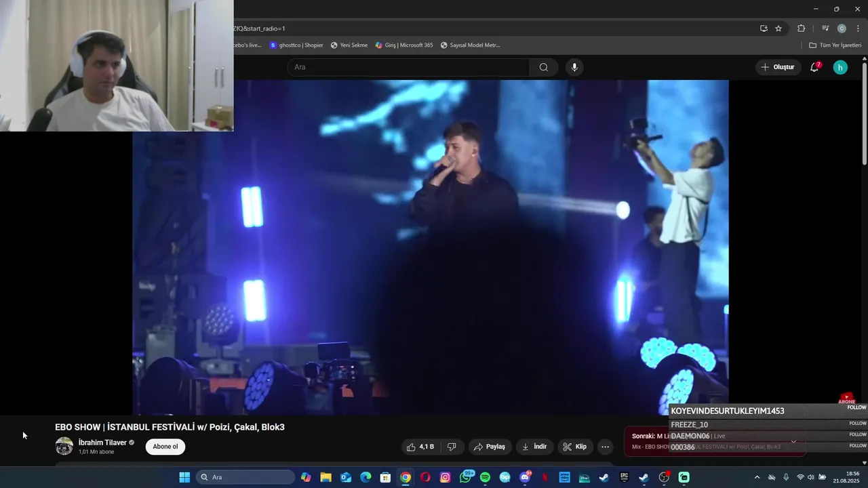Open the Wi-Fi network tray icon

pyautogui.click(x=800, y=477)
